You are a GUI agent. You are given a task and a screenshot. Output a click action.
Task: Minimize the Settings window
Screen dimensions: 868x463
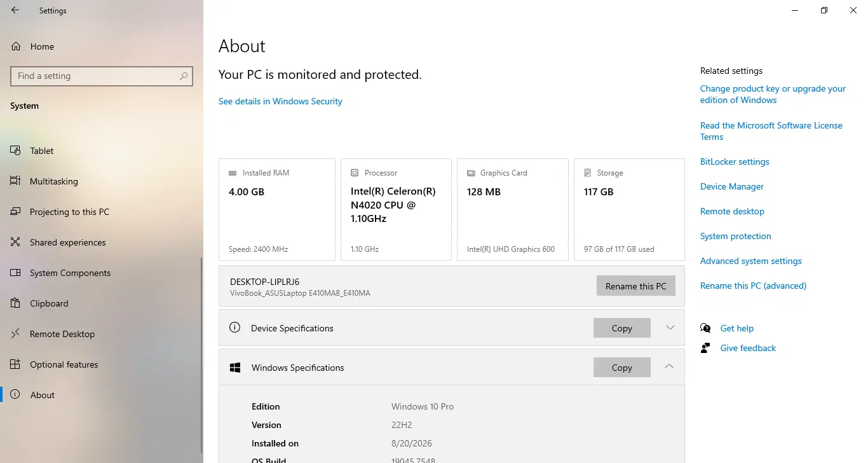795,10
